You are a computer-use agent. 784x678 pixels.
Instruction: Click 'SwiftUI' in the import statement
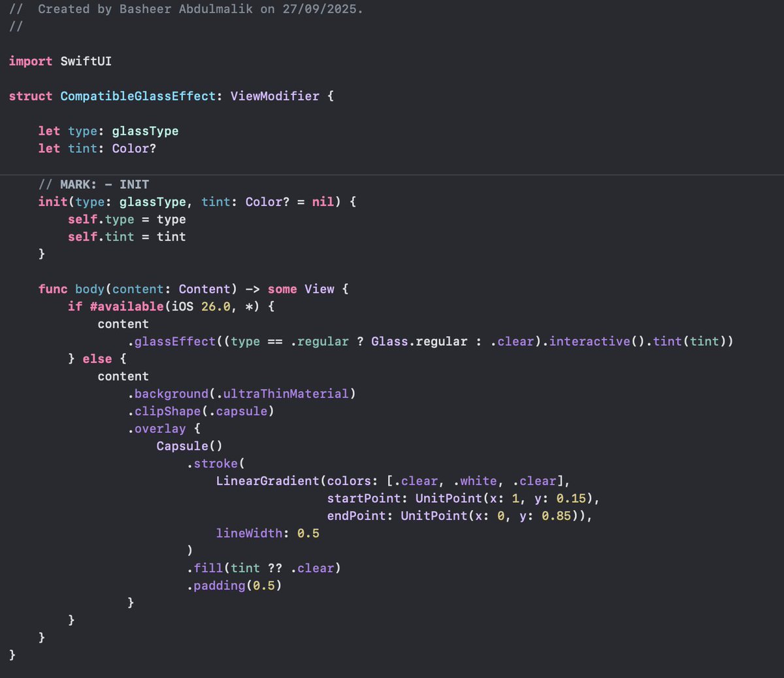(x=86, y=61)
